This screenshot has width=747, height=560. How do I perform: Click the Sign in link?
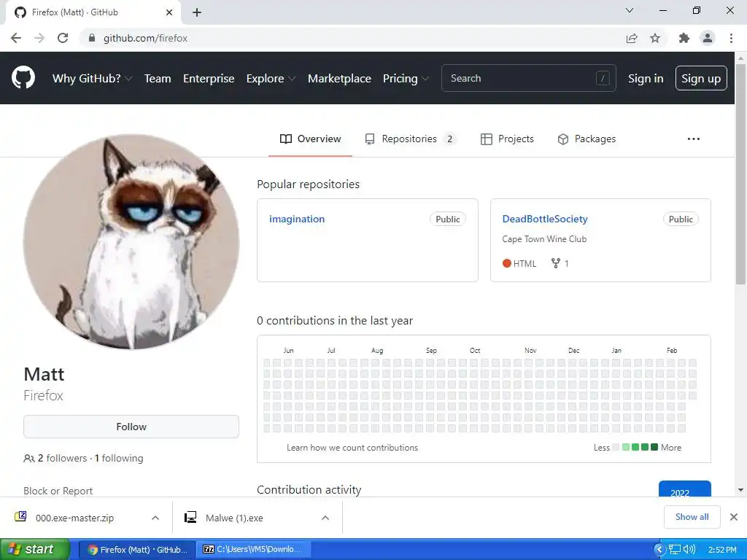pyautogui.click(x=646, y=79)
